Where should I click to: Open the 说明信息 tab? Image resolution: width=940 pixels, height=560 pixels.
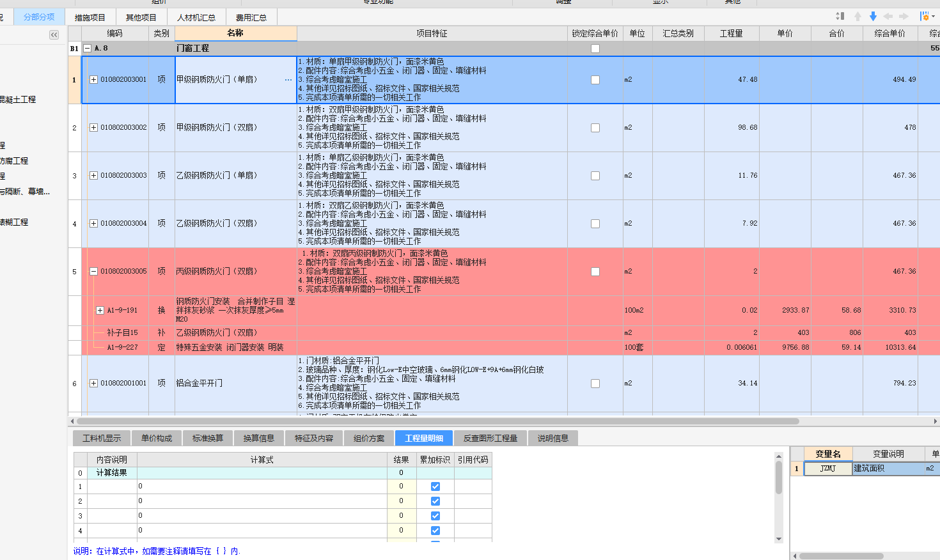pos(553,438)
